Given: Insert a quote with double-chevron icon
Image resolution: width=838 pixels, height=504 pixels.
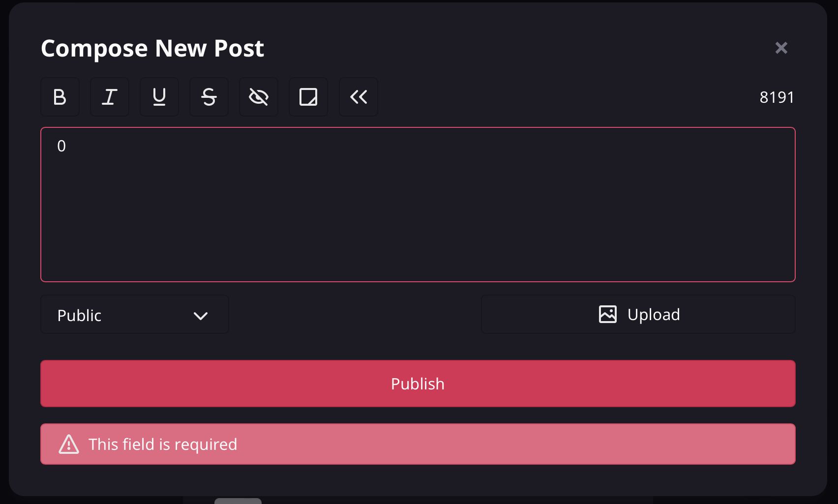Looking at the screenshot, I should (359, 97).
